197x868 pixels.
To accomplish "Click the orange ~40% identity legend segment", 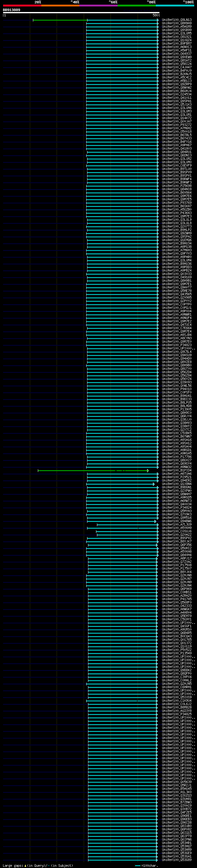I will coord(60,6).
